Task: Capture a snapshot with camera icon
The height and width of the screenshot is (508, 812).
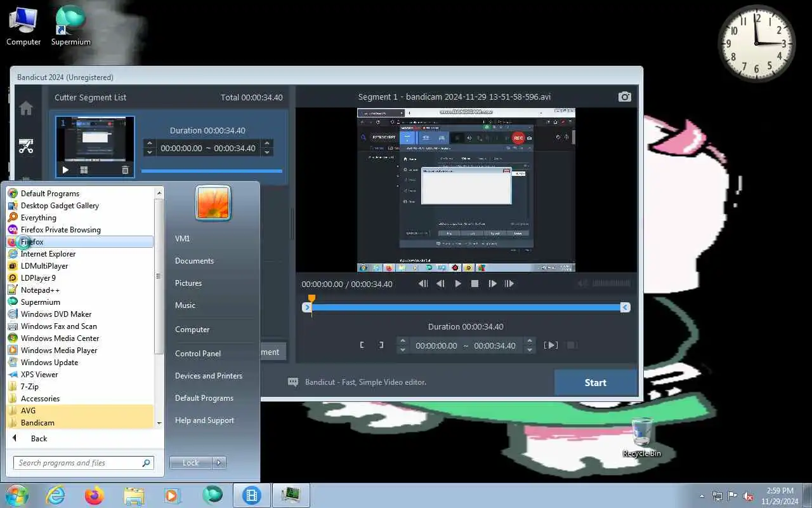Action: 625,97
